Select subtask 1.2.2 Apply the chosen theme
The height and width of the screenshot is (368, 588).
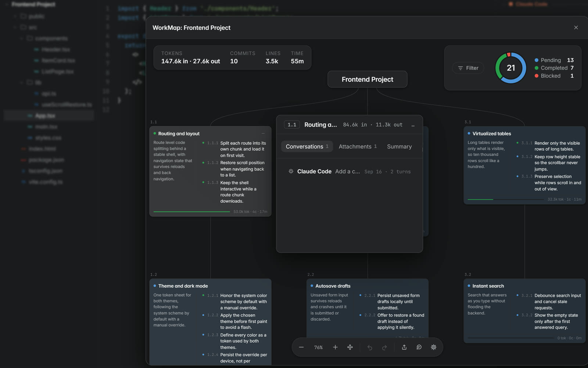(x=235, y=321)
